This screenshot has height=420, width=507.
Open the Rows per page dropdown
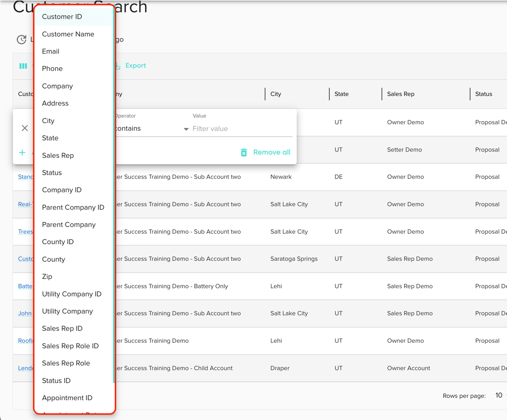[500, 396]
